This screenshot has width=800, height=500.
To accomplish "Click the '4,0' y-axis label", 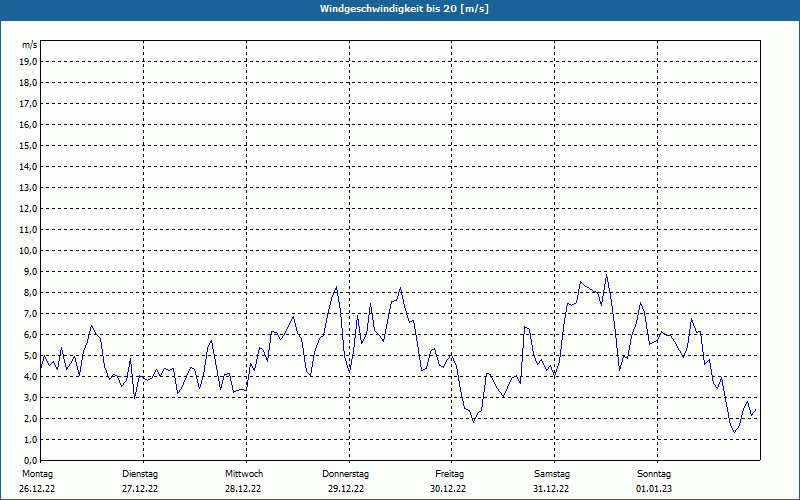I will click(x=31, y=377).
